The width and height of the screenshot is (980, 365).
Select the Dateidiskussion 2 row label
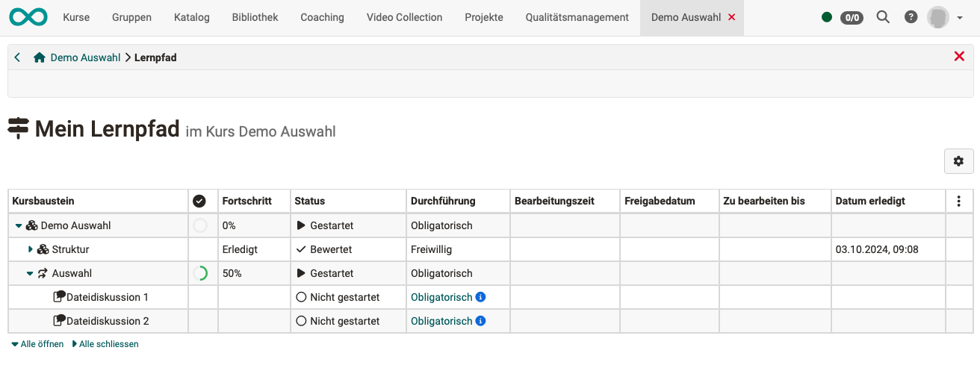coord(108,321)
